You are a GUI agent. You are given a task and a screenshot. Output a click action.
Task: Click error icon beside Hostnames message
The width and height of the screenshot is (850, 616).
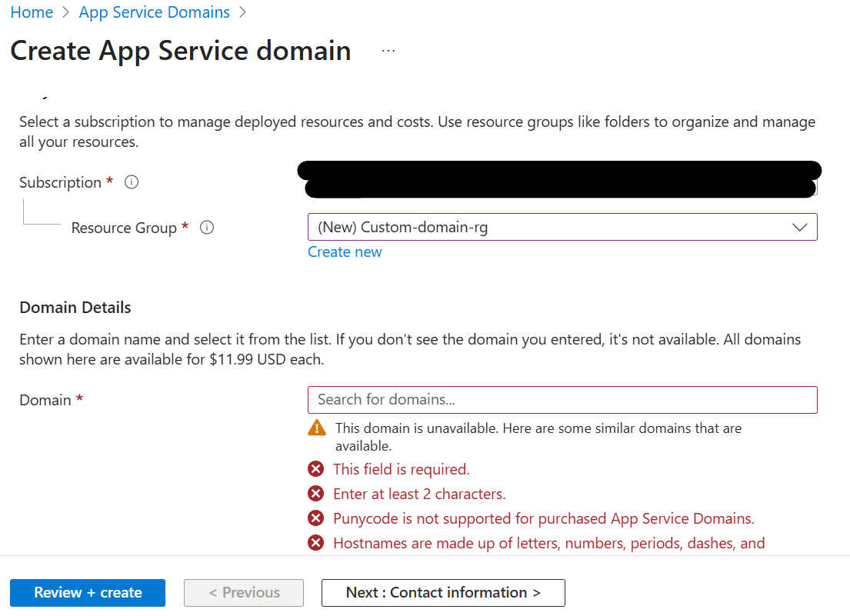pyautogui.click(x=315, y=543)
